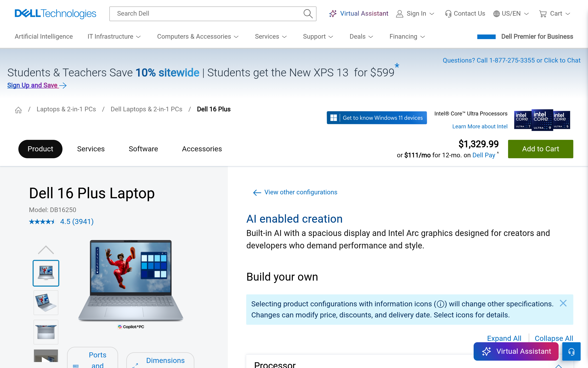Viewport: 588px width, 368px height.
Task: Open the Artificial Intelligence menu item
Action: pyautogui.click(x=44, y=37)
